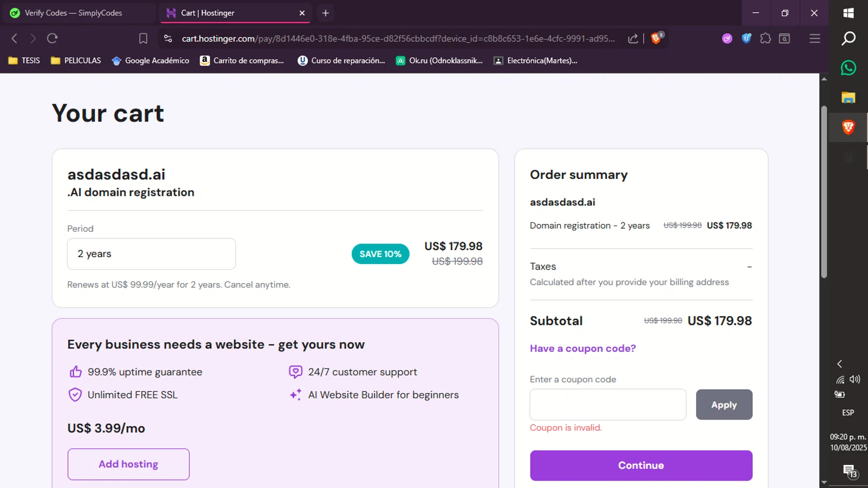Click the shield Unlimited FREE SSL icon

point(75,395)
